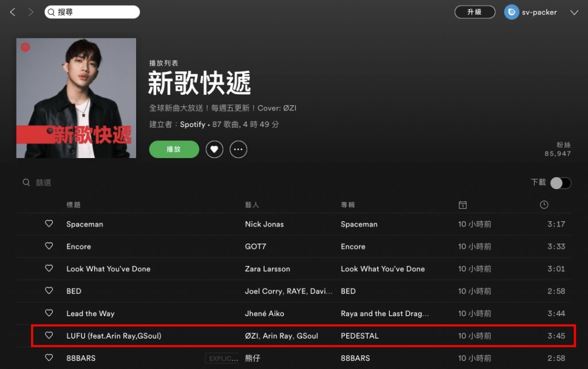588x369 pixels.
Task: Sort tracks by the 專輯 column header
Action: coord(347,205)
